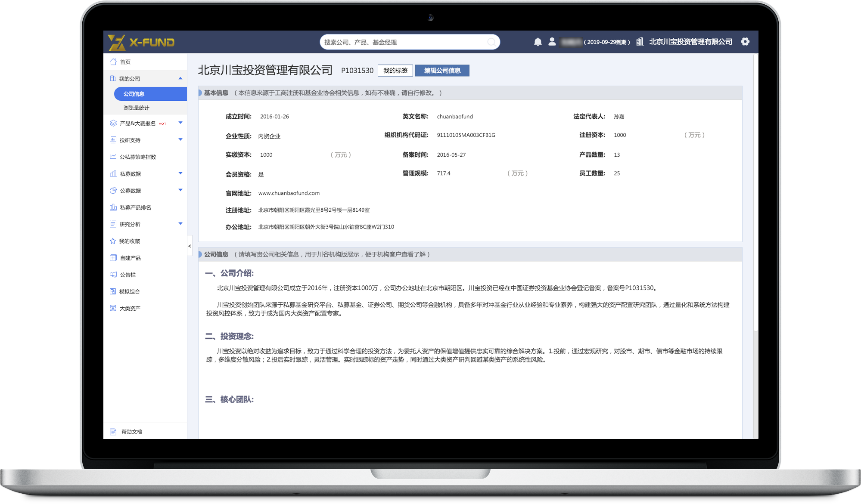The width and height of the screenshot is (861, 504).
Task: Click the 产品&大赛报名 layers icon
Action: 113,123
